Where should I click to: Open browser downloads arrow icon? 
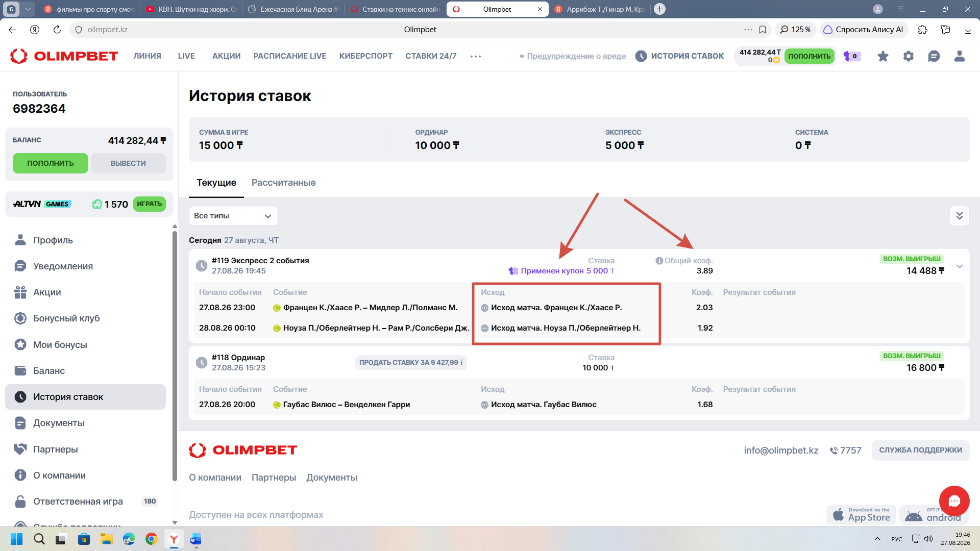(968, 30)
